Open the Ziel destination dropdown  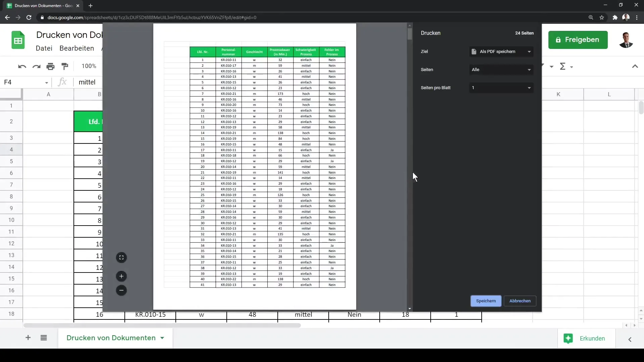501,52
